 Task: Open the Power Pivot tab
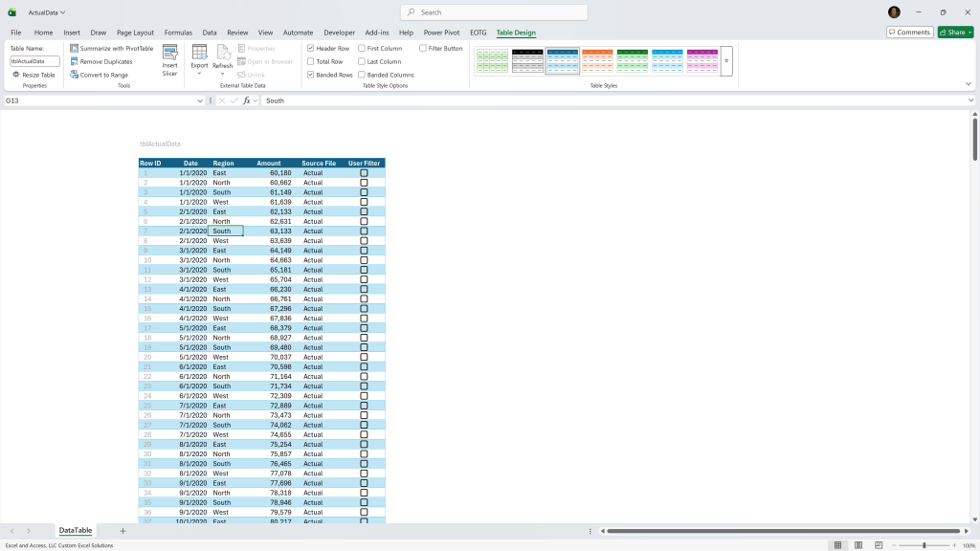pos(441,33)
